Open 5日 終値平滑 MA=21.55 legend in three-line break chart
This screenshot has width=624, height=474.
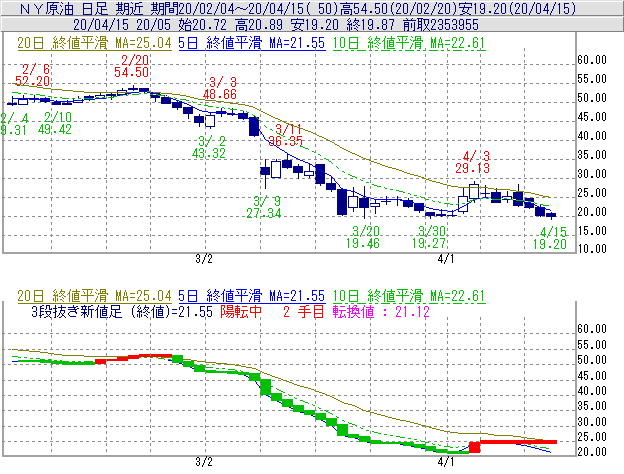tap(252, 296)
